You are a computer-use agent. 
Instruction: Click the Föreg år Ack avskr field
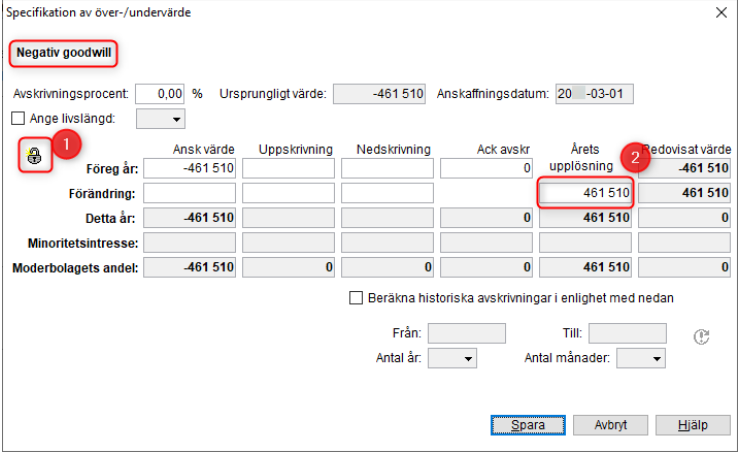click(x=486, y=168)
